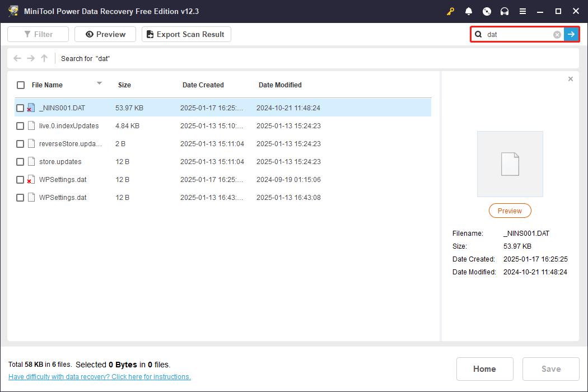Click Export Scan Result
The width and height of the screenshot is (588, 392).
[x=186, y=34]
